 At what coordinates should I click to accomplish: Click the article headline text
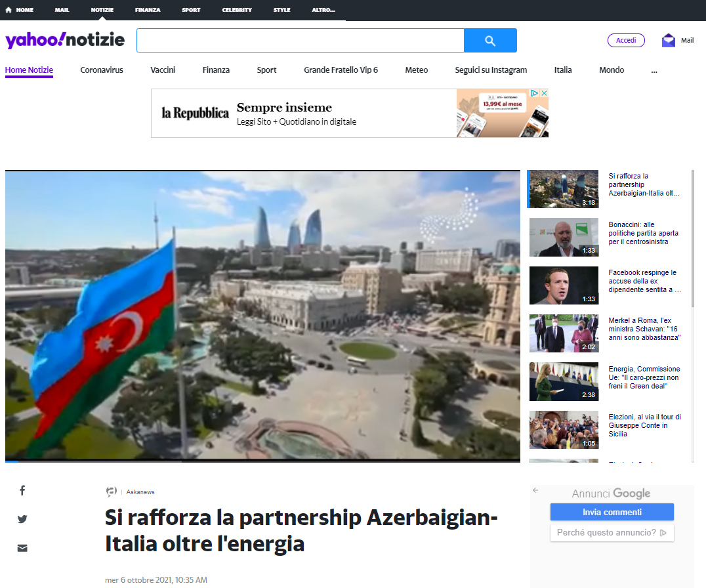point(301,530)
